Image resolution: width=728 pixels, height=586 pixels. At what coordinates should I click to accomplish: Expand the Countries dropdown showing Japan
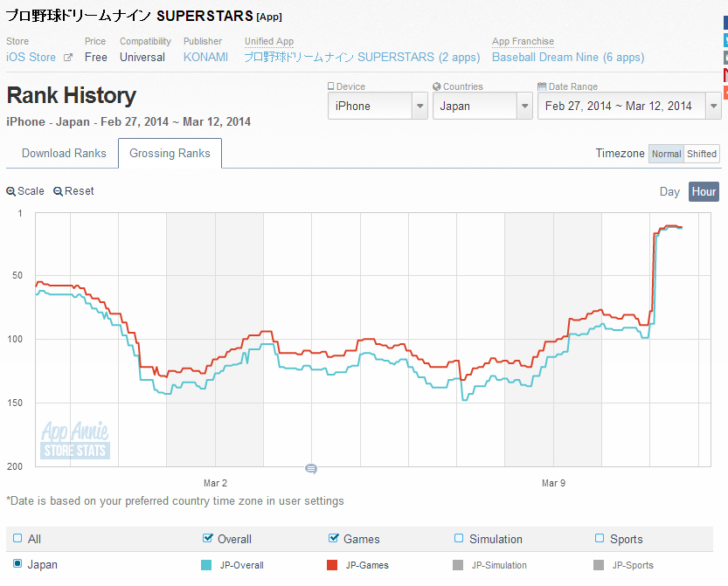(x=482, y=106)
